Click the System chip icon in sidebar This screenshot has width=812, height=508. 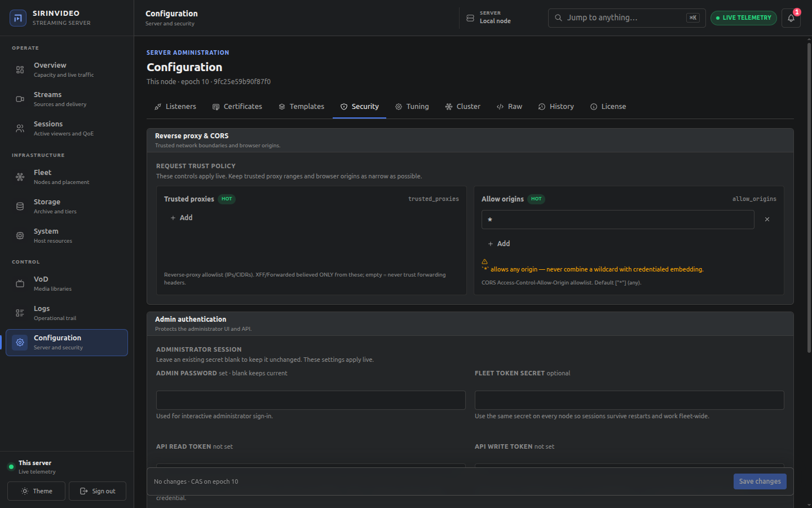[x=20, y=236]
